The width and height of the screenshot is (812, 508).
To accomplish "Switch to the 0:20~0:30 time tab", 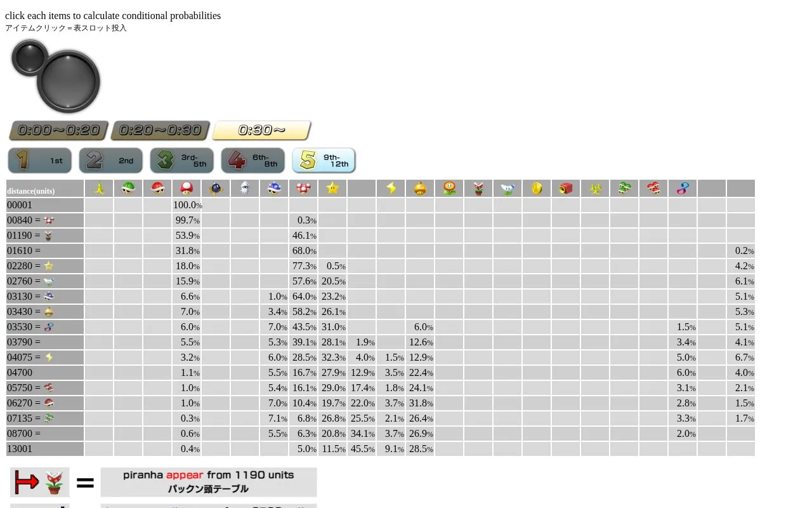I will (x=160, y=130).
